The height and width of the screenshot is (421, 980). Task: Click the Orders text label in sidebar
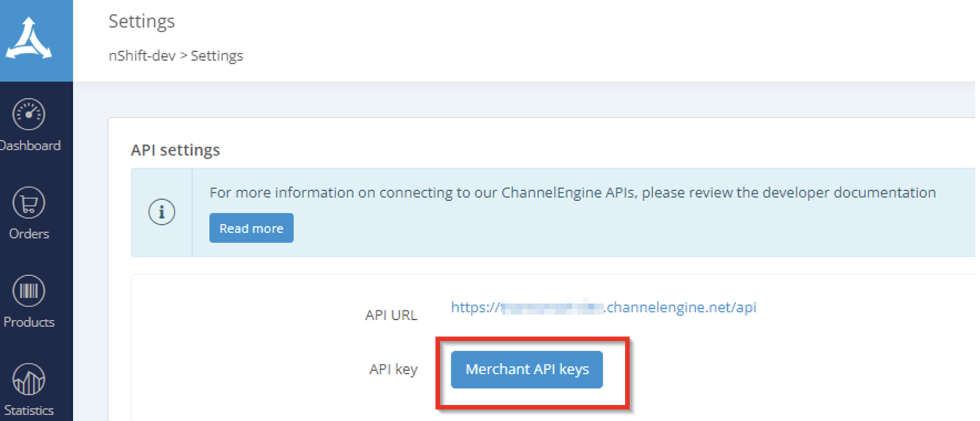[29, 234]
